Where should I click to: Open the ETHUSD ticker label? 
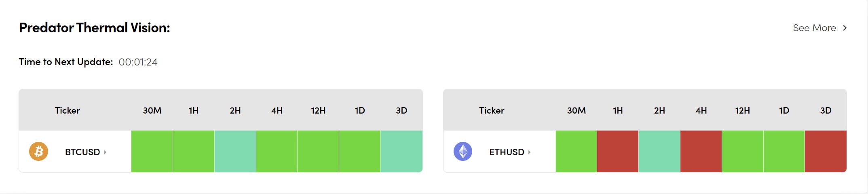[507, 152]
